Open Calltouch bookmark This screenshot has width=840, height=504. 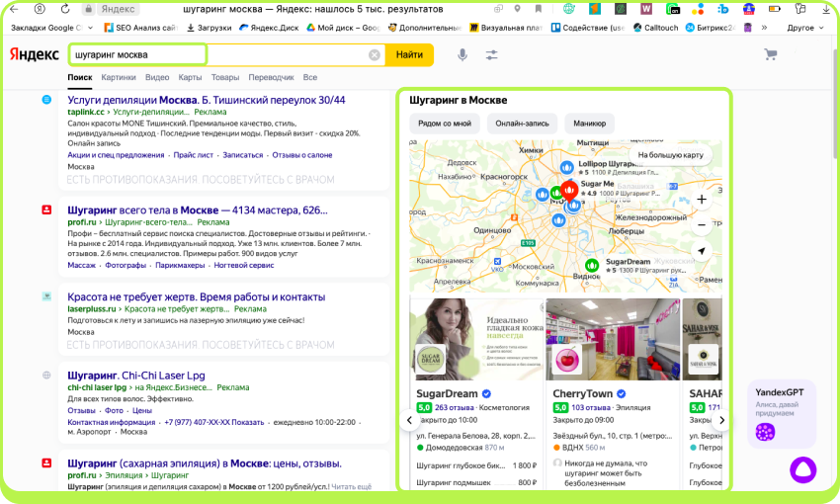tap(656, 28)
